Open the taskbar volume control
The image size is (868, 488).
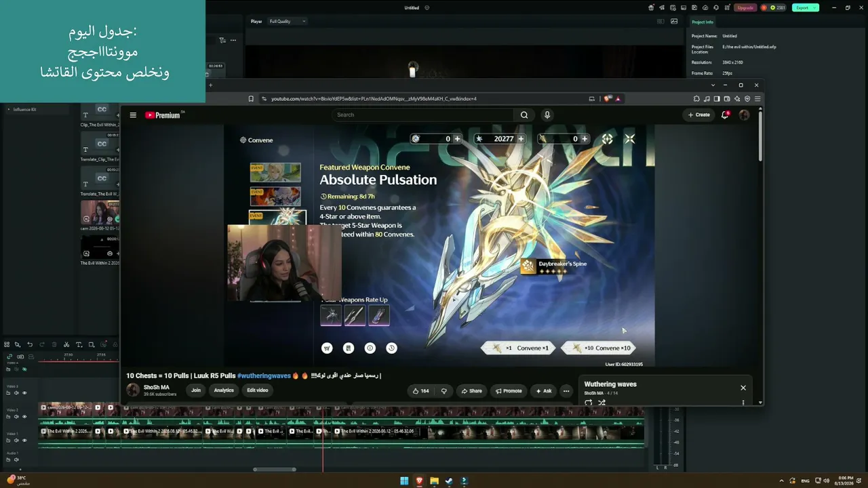click(x=827, y=481)
